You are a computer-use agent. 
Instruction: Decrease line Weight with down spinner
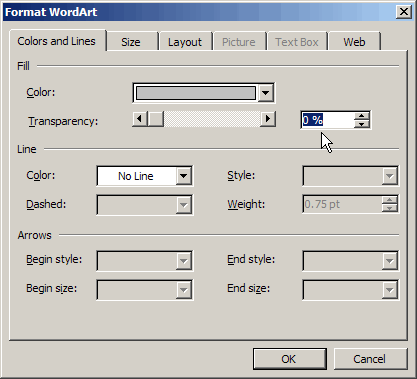(x=389, y=208)
